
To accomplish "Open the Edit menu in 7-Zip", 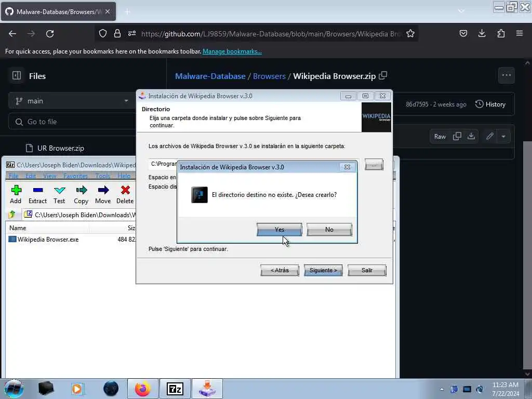I will click(x=31, y=176).
